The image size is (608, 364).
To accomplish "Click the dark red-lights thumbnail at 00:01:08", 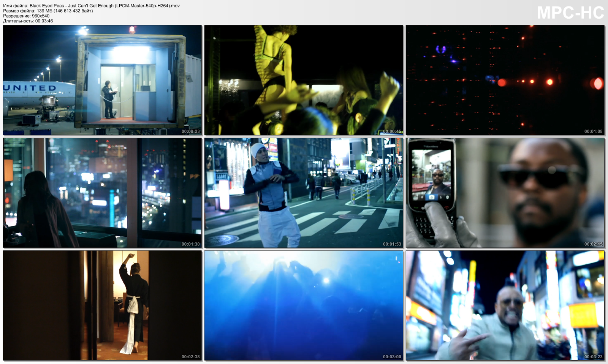I will (505, 80).
